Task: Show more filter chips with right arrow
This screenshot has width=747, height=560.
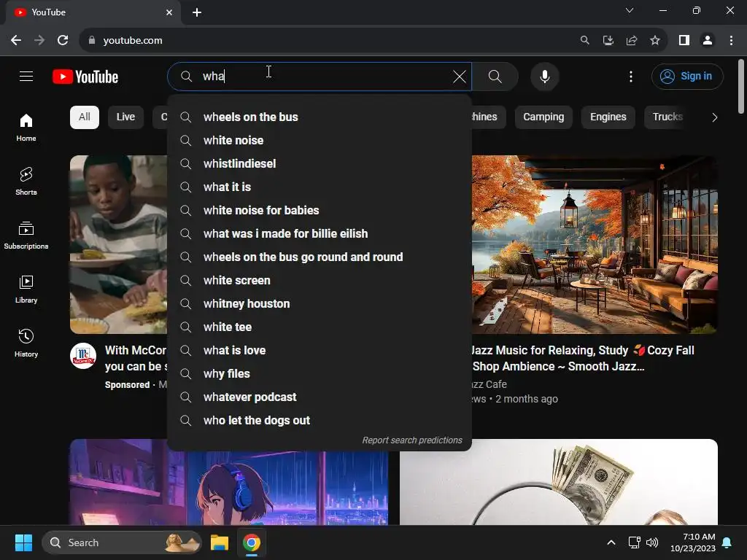Action: (714, 117)
